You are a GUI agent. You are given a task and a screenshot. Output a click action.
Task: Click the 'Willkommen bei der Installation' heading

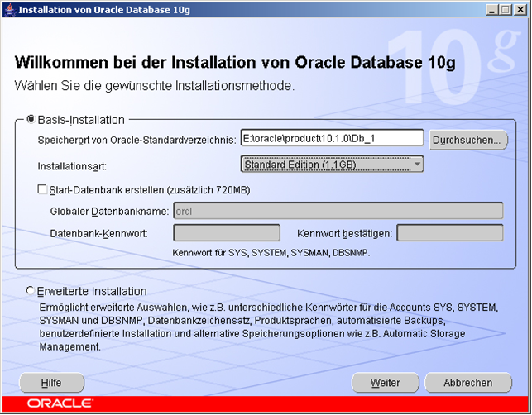click(235, 63)
